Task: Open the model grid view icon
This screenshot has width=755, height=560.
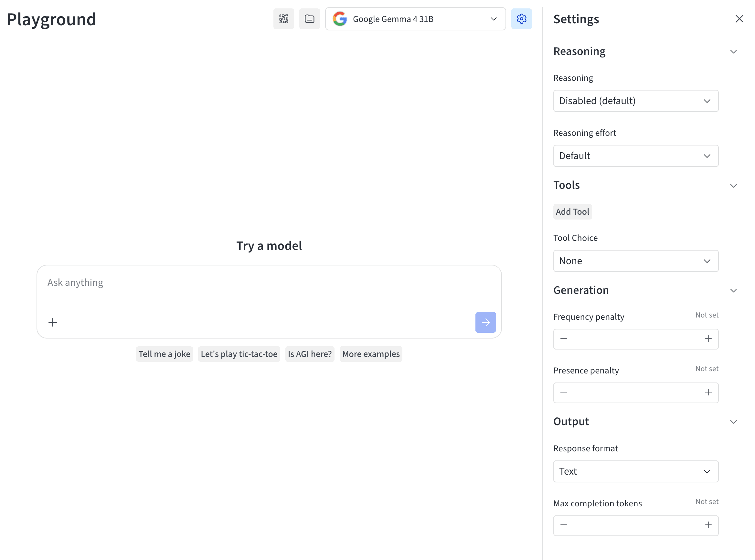Action: tap(284, 19)
